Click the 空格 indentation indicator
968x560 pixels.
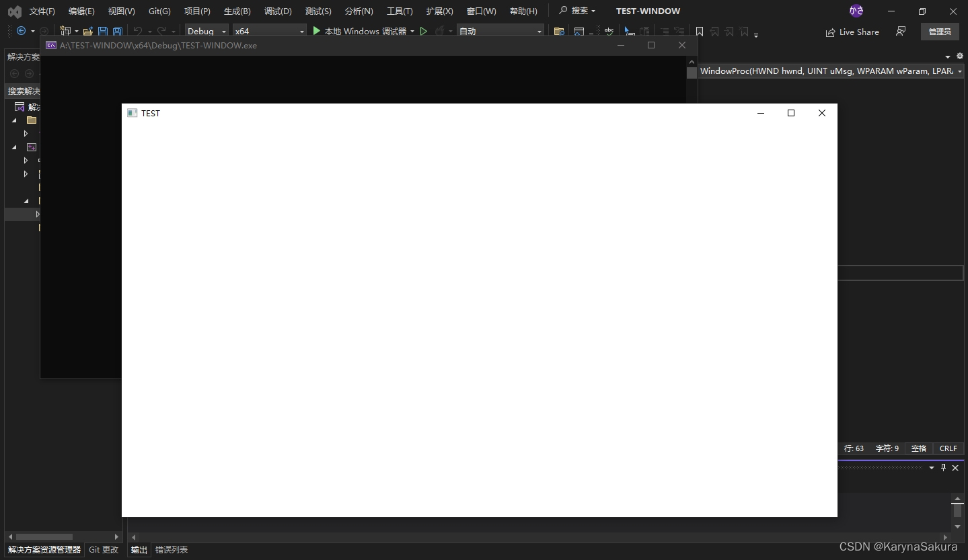(919, 448)
